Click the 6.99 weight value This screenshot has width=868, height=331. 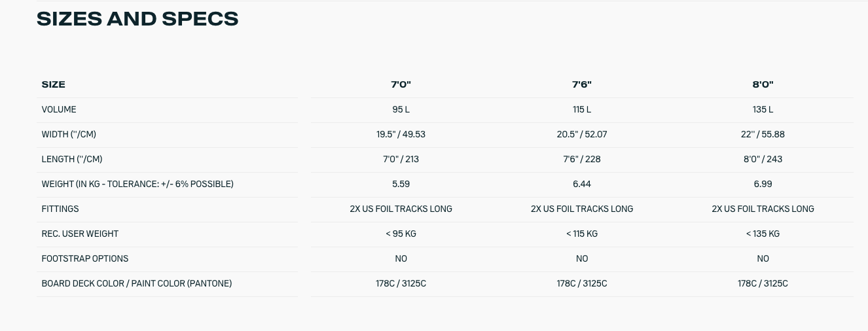[x=763, y=184]
